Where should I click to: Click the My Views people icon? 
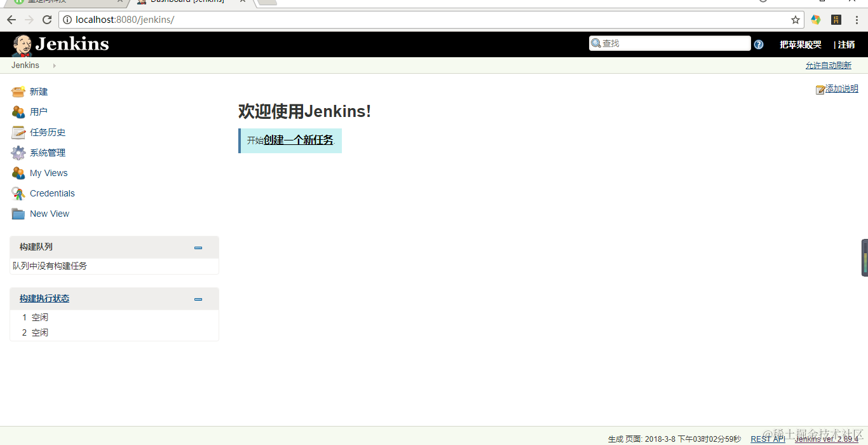18,173
